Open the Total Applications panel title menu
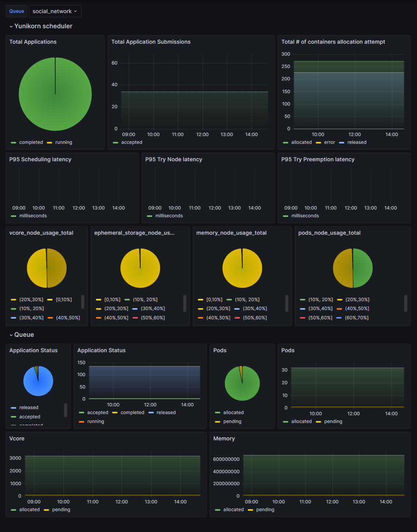 (33, 42)
